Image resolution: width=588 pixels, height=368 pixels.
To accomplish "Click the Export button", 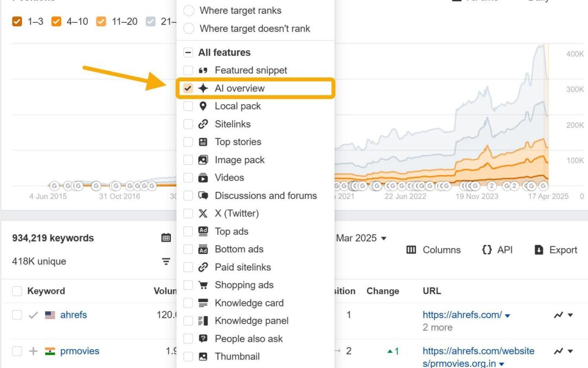I will tap(555, 250).
